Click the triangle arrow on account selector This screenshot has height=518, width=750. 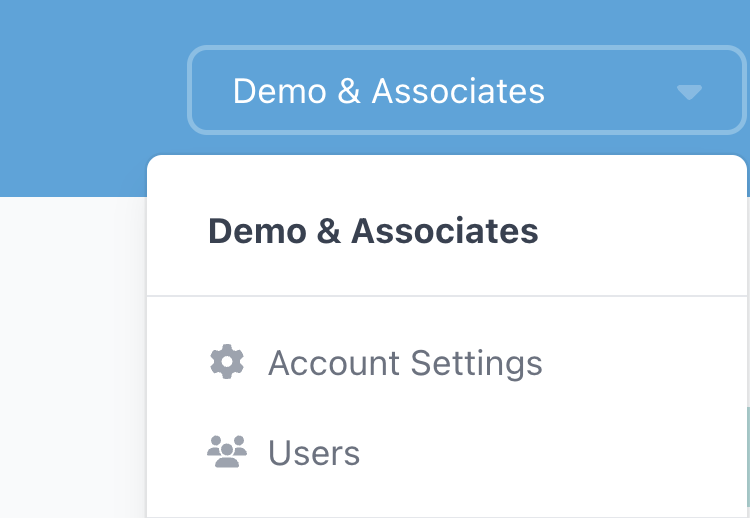click(689, 92)
